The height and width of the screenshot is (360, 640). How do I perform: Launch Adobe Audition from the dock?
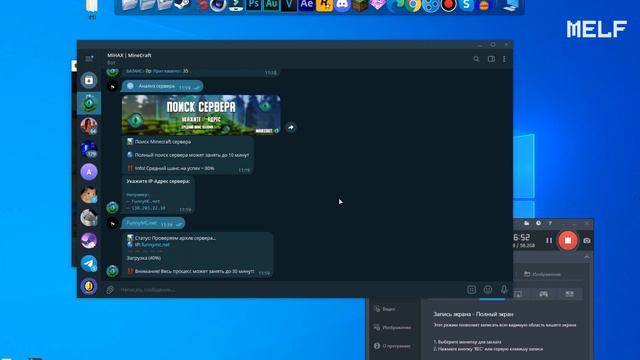[271, 4]
